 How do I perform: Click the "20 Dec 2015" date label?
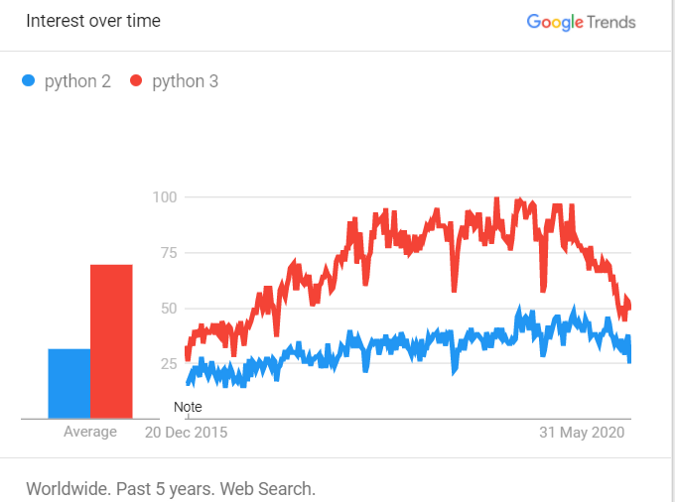point(186,433)
